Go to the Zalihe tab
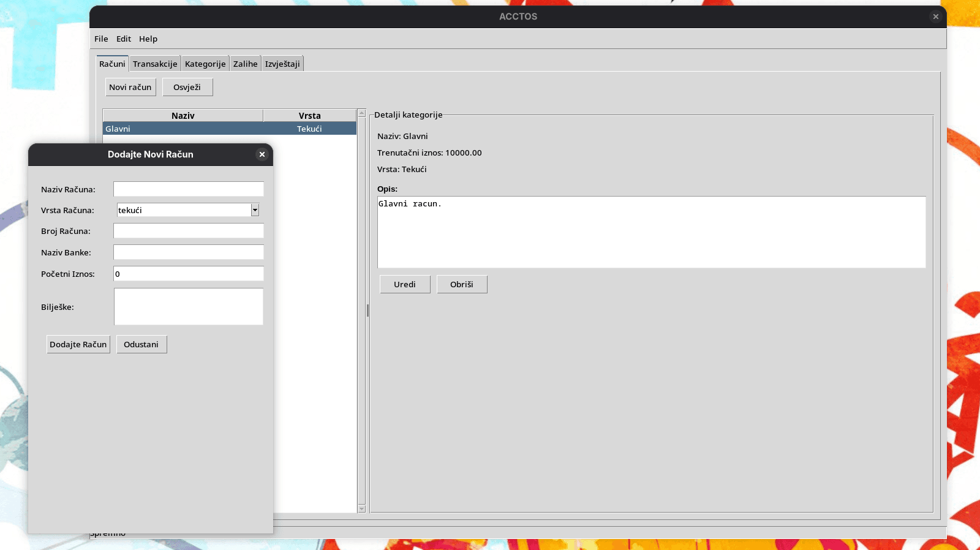 click(245, 64)
